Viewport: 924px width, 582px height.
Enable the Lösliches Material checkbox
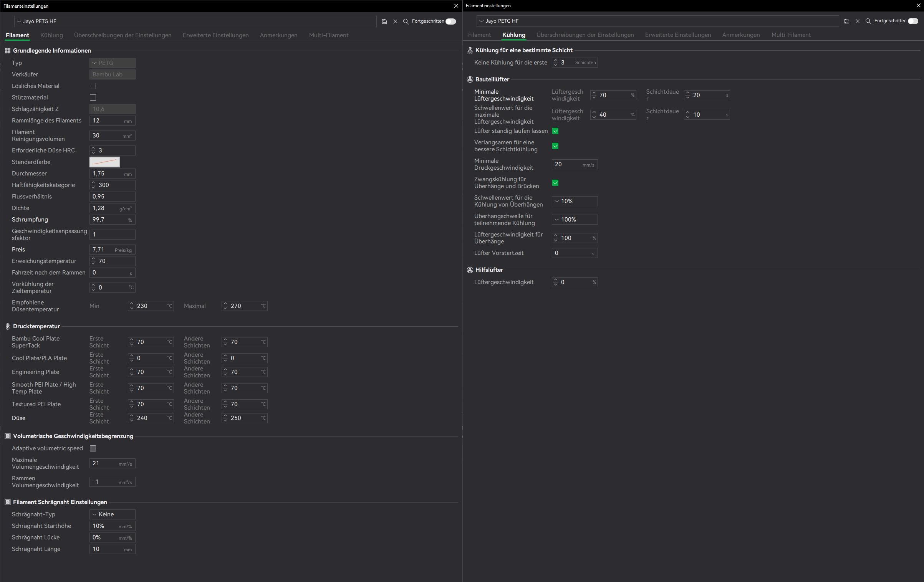click(x=93, y=86)
